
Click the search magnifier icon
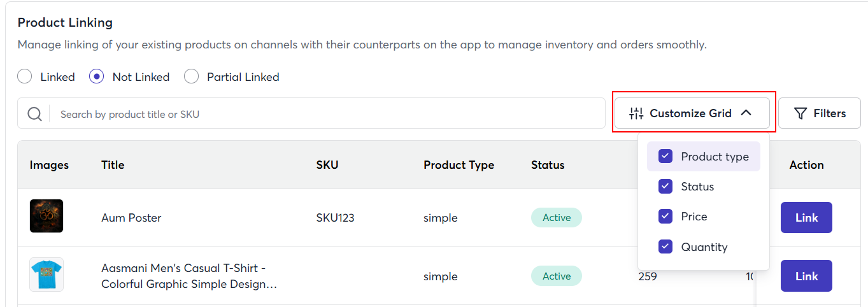pyautogui.click(x=35, y=114)
